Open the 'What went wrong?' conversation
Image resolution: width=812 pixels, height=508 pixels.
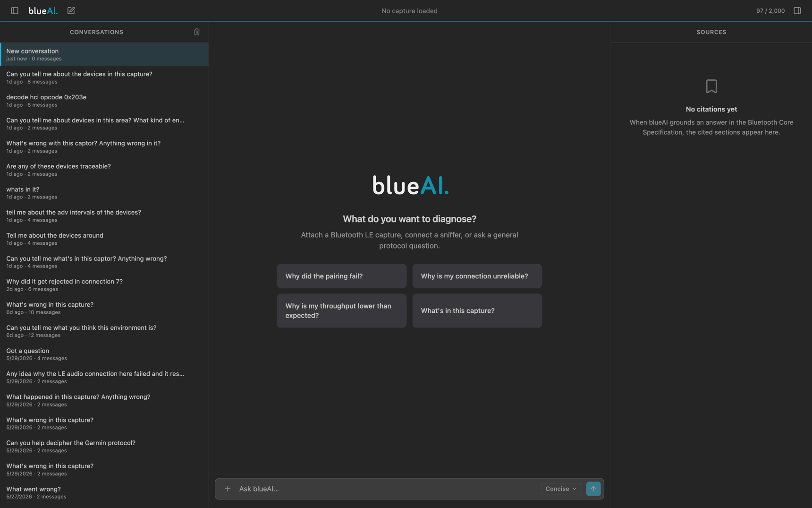click(x=104, y=492)
